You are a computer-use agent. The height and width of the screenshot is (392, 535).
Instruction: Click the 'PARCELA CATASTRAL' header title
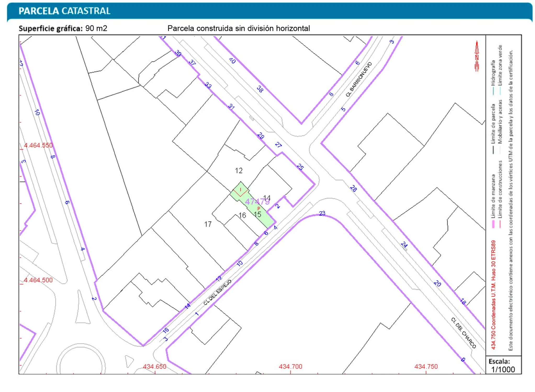pyautogui.click(x=64, y=11)
